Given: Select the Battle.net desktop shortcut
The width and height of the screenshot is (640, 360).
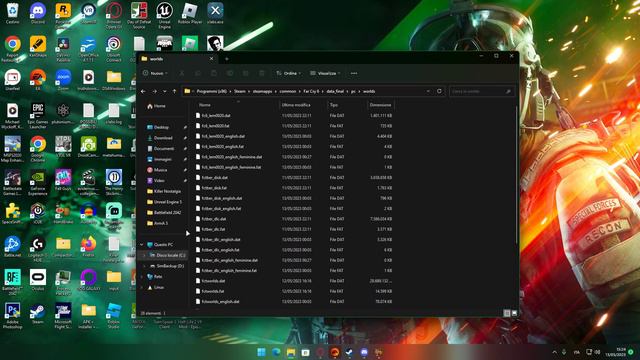Looking at the screenshot, I should [x=13, y=247].
